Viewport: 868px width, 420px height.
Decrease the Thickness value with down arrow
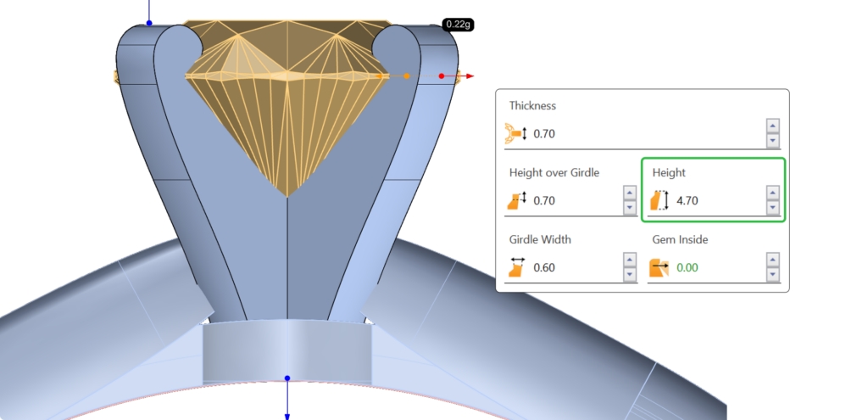click(772, 141)
